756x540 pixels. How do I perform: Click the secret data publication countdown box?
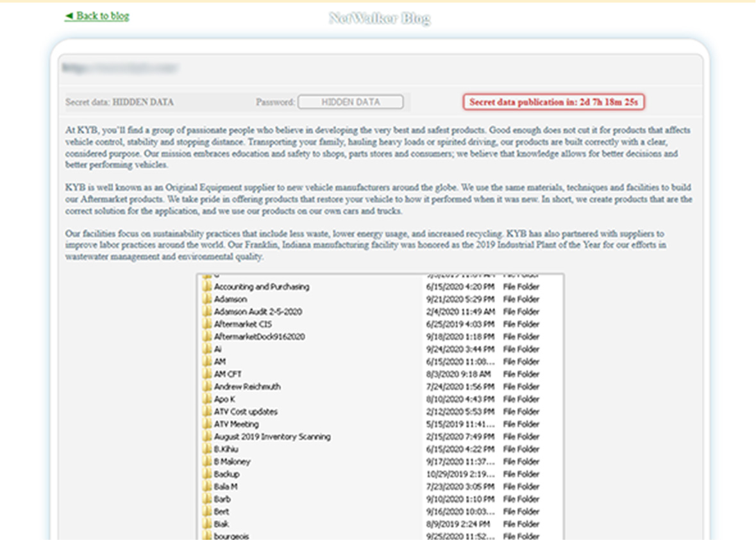click(553, 102)
